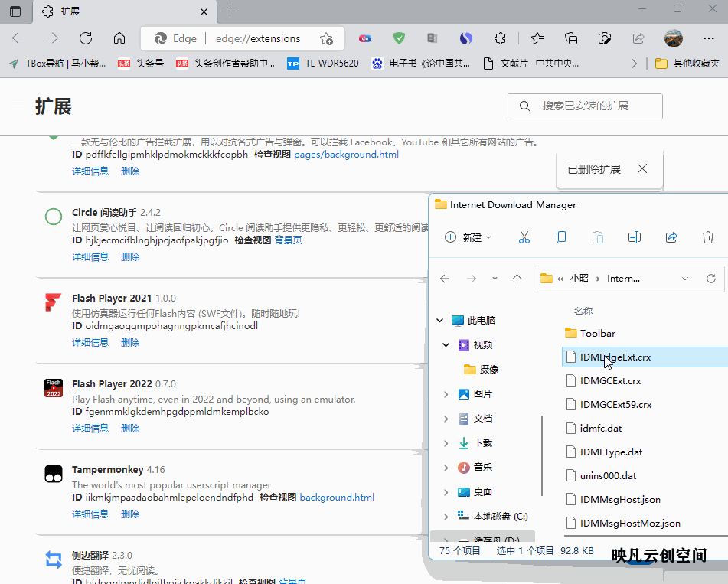Click the green shield extension icon

click(x=399, y=38)
